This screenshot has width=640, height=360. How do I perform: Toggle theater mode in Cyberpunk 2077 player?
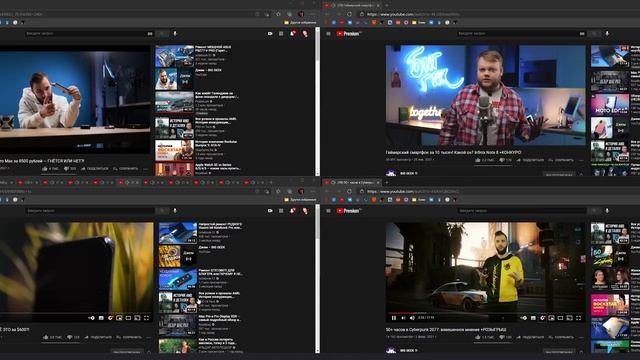point(560,318)
